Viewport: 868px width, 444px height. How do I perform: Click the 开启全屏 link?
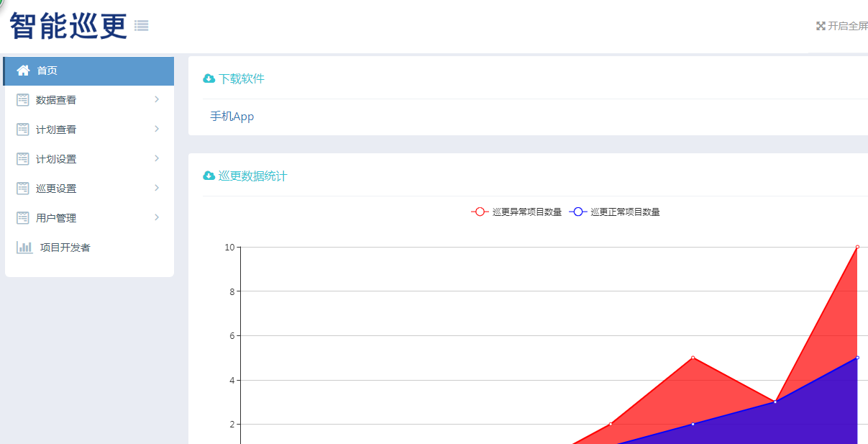[847, 25]
